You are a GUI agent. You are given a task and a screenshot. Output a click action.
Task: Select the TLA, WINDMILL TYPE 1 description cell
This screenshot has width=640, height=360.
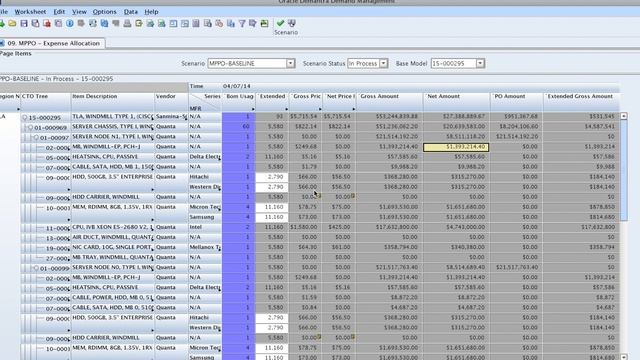[113, 116]
